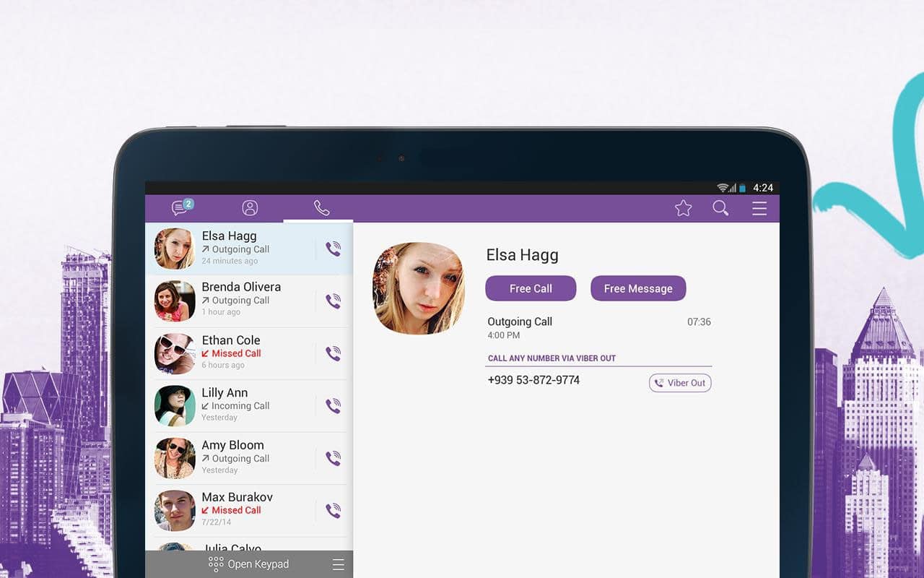
Task: Click the 4:24 clock in status bar
Action: coord(763,188)
